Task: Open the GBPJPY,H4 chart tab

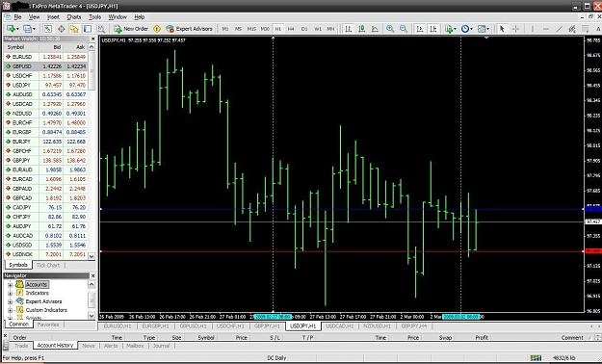Action: point(414,326)
